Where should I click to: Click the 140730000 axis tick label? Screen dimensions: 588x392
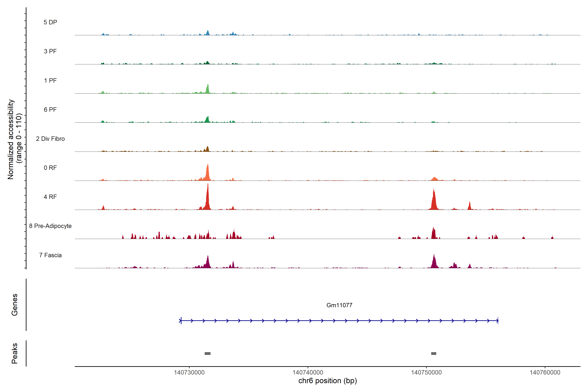click(x=189, y=373)
